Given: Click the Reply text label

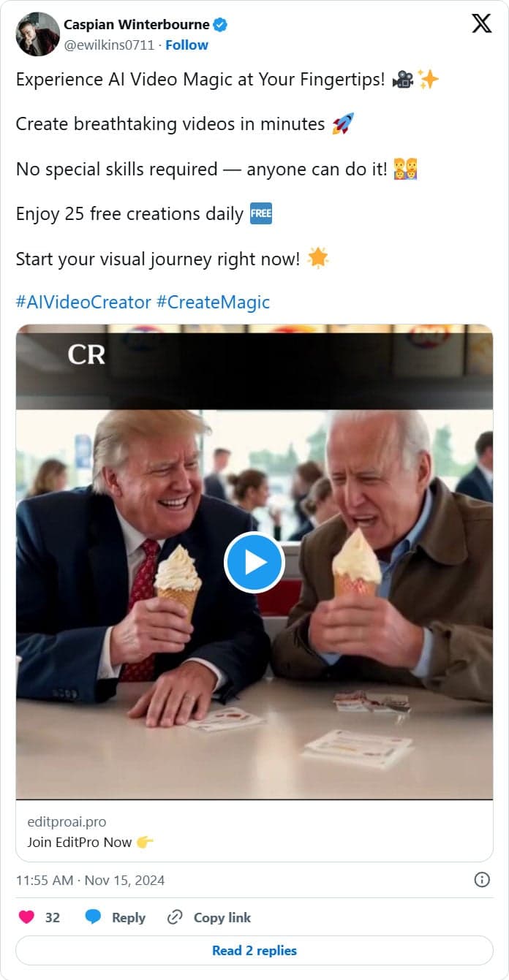Looking at the screenshot, I should pyautogui.click(x=128, y=917).
